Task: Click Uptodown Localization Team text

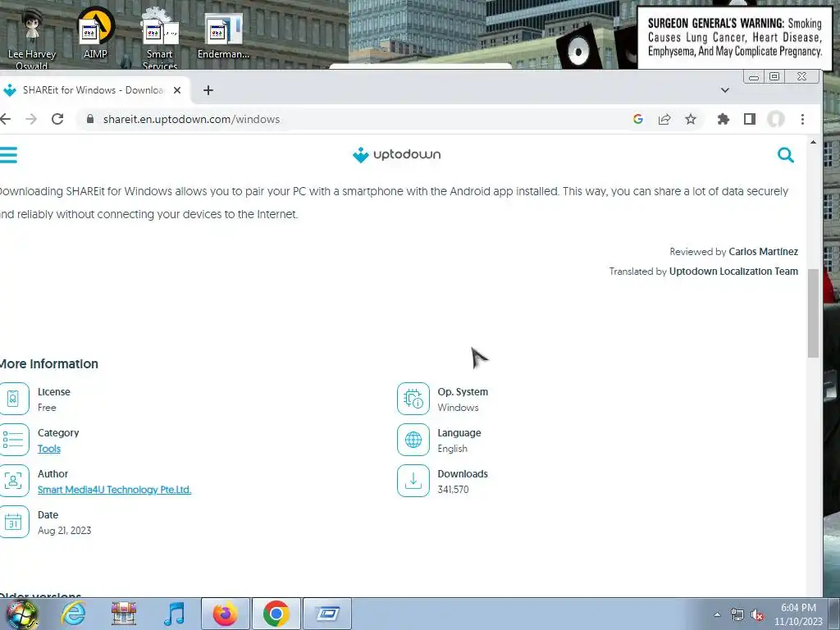Action: (733, 271)
